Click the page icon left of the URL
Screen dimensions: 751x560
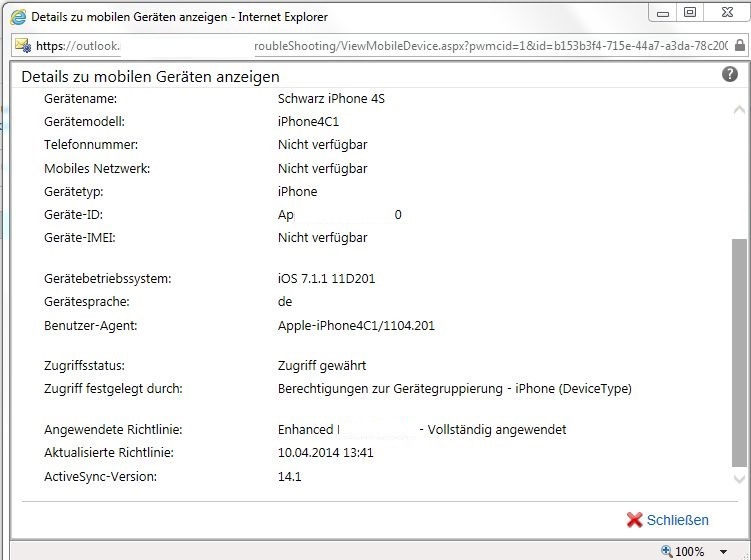[x=23, y=46]
